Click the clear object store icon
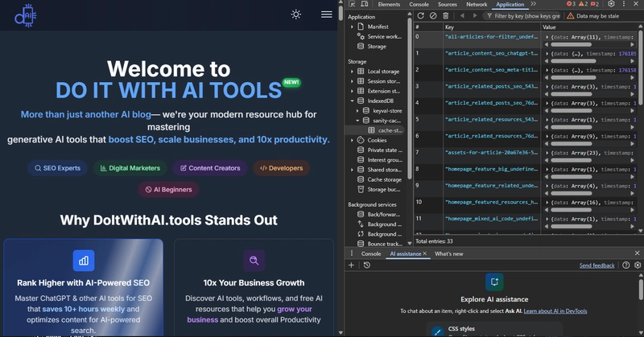The image size is (644, 337). (433, 15)
